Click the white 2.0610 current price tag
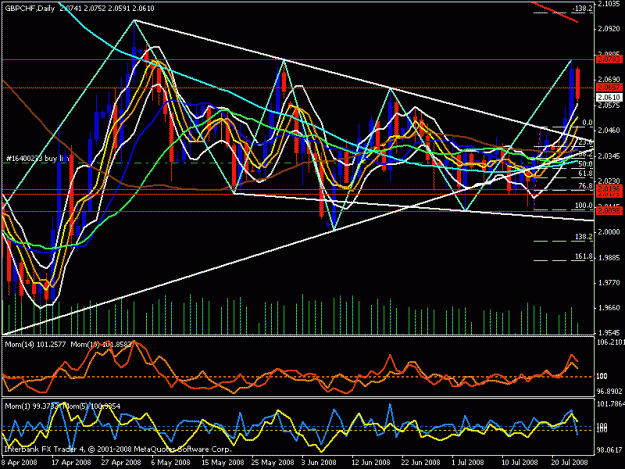The image size is (625, 469). click(x=609, y=97)
